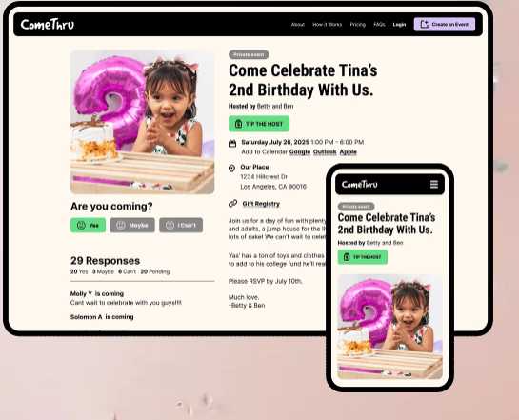Click the smiley icon on Yes button

81,225
